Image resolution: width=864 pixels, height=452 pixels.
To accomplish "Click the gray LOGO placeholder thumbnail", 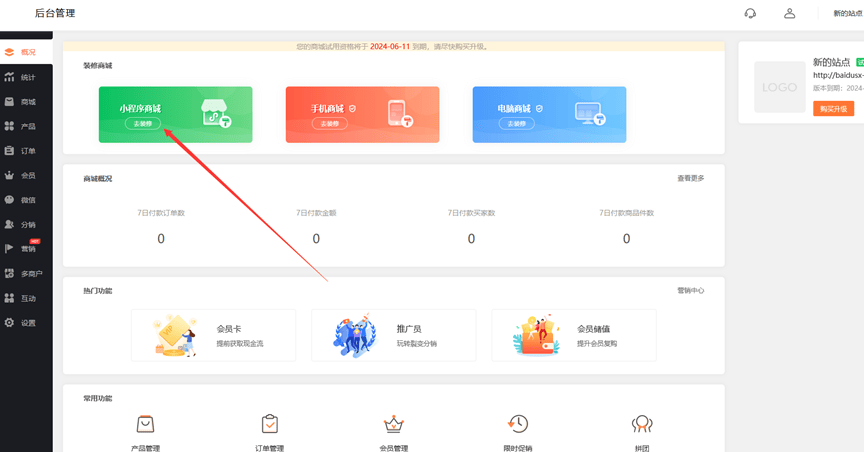I will [x=780, y=87].
